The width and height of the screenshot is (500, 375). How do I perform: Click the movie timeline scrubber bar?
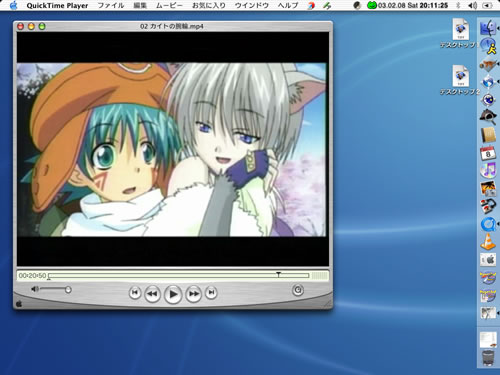point(179,276)
